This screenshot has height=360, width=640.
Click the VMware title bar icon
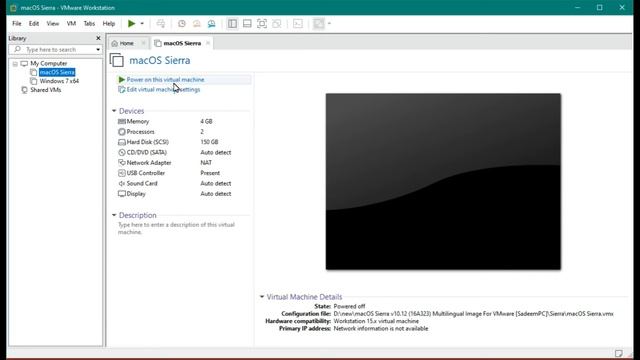click(13, 8)
